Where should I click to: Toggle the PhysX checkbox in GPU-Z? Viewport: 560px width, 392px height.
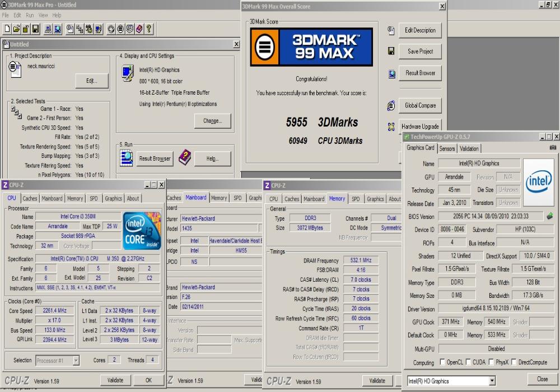[492, 362]
